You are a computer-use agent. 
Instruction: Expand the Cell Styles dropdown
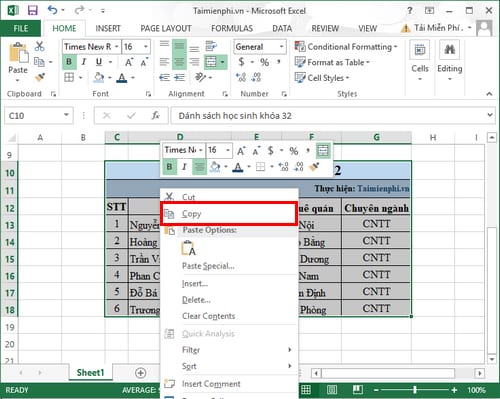pos(347,78)
